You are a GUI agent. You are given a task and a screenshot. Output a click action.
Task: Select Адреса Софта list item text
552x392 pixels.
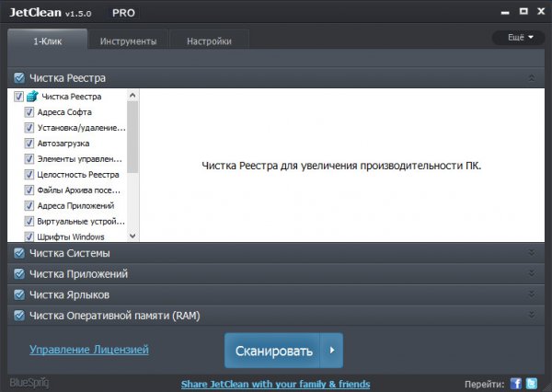click(64, 112)
